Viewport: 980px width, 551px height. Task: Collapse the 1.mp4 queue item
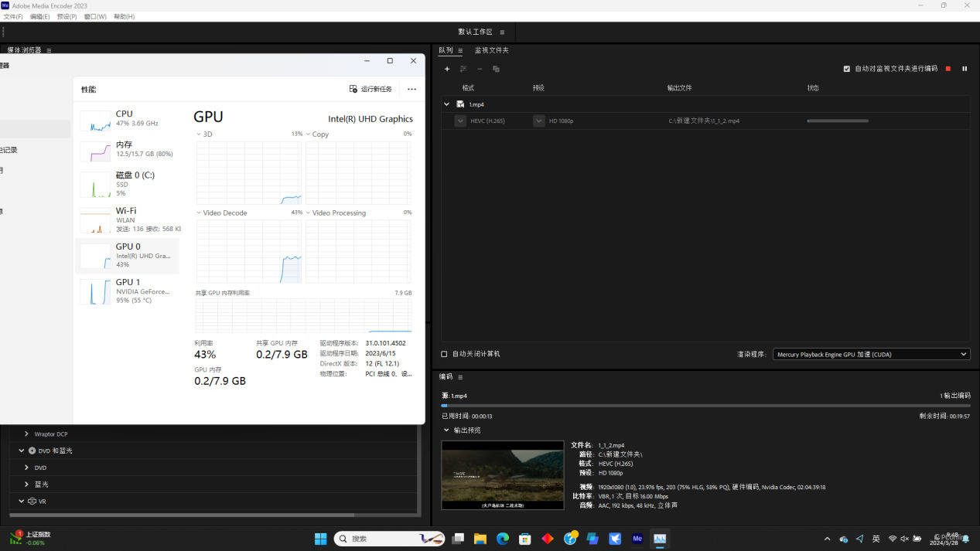point(446,104)
